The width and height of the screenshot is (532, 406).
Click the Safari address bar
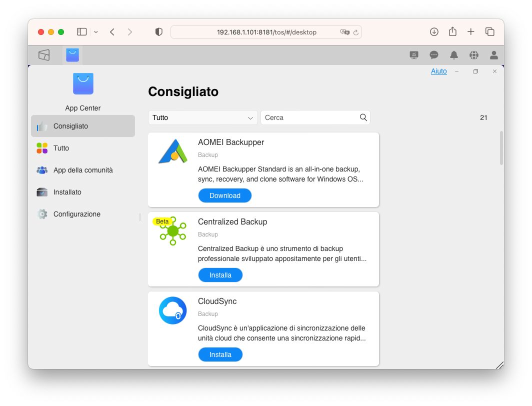(x=266, y=32)
